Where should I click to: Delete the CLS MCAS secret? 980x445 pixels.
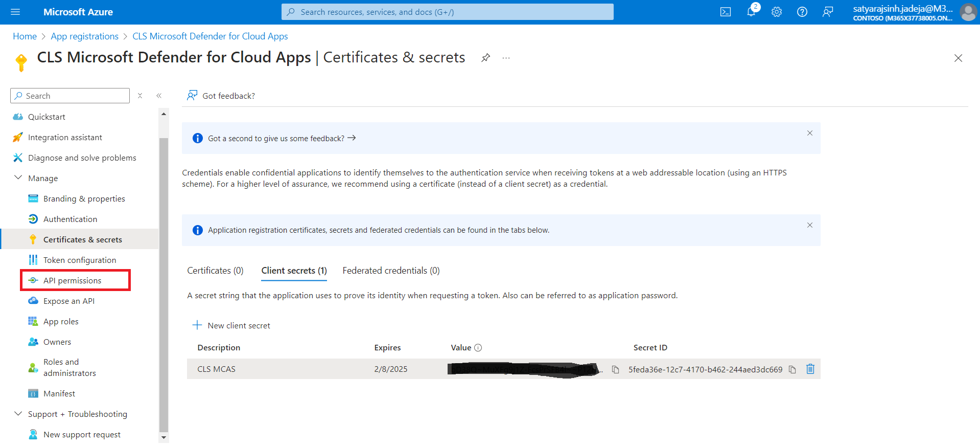tap(810, 369)
